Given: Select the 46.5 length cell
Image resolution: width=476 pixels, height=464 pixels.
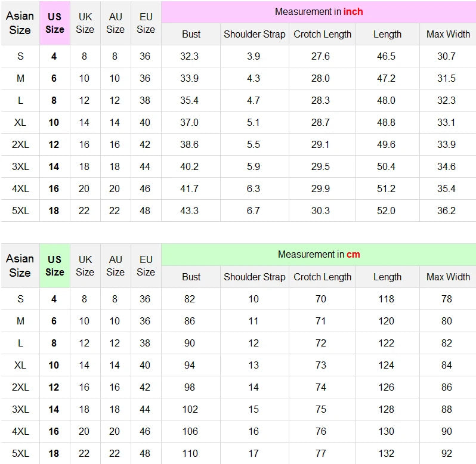Looking at the screenshot, I should point(387,56).
